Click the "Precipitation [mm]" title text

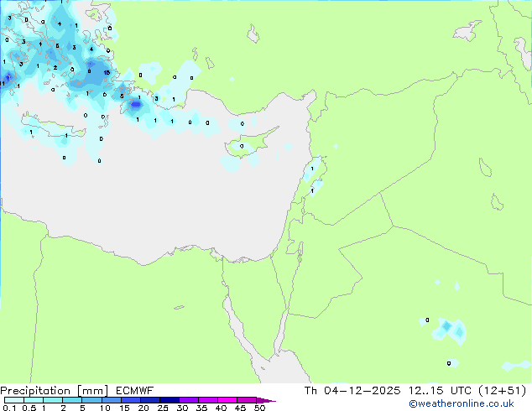point(55,391)
